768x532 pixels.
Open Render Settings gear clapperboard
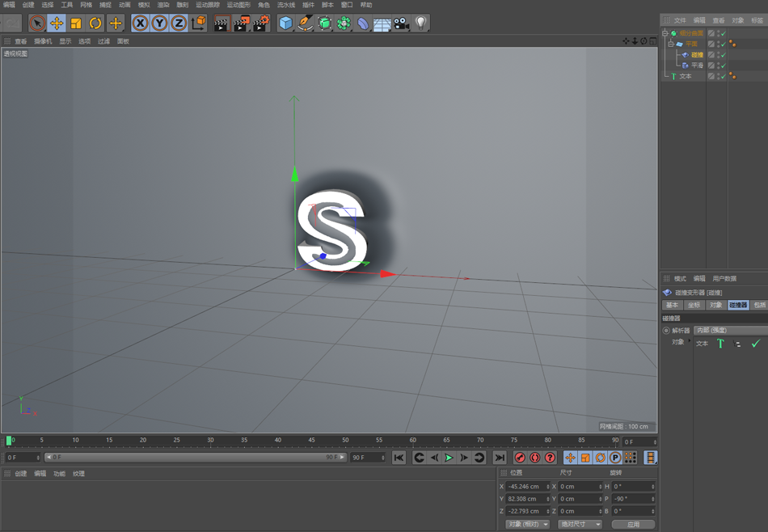coord(261,23)
